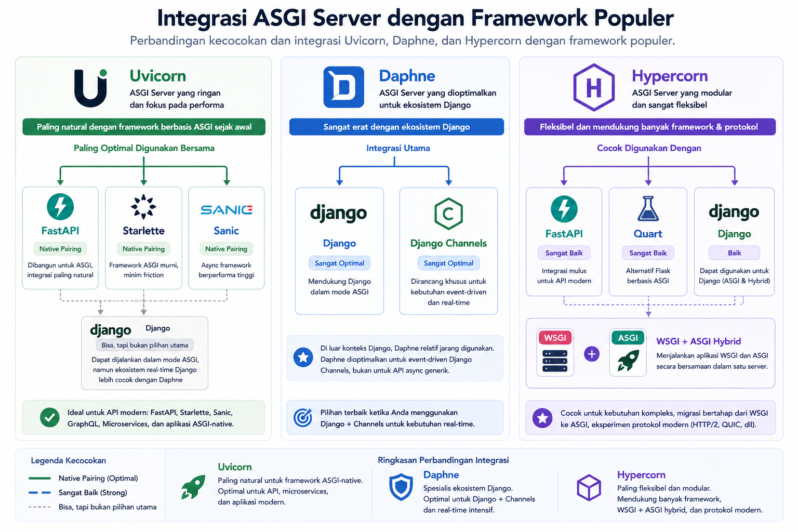Image resolution: width=798 pixels, height=532 pixels.
Task: Click the ASGI rocket icon
Action: [628, 361]
